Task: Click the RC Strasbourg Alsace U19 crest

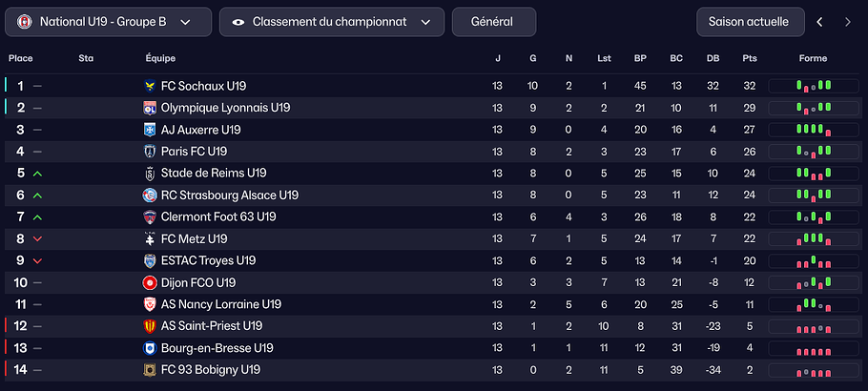Action: 150,195
